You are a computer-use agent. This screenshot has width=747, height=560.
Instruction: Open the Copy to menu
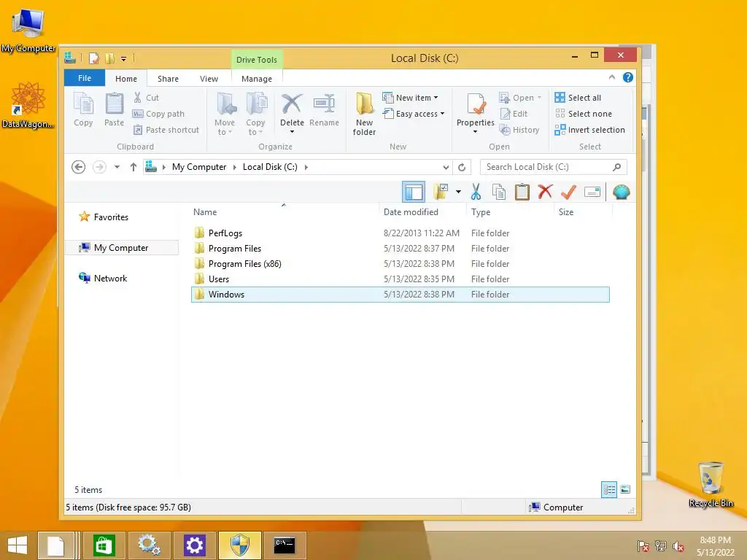point(256,114)
